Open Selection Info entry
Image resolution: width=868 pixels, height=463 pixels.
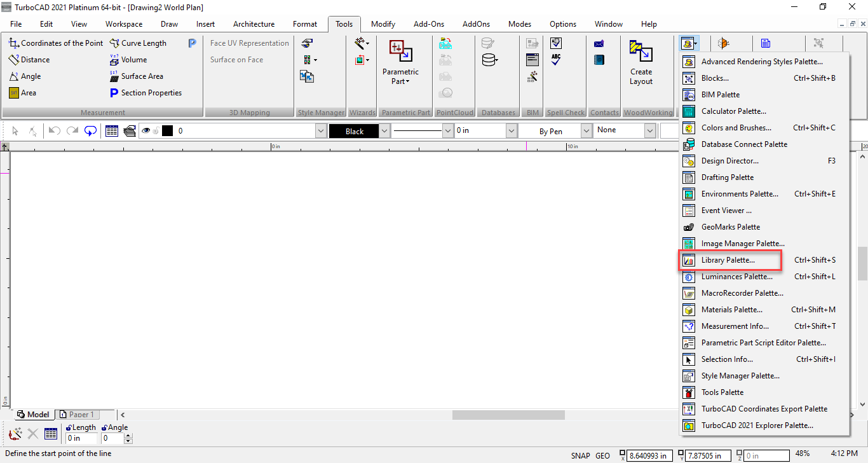tap(763, 359)
